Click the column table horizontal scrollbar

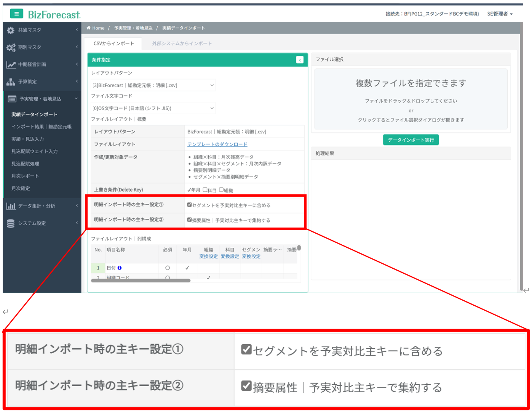[141, 281]
